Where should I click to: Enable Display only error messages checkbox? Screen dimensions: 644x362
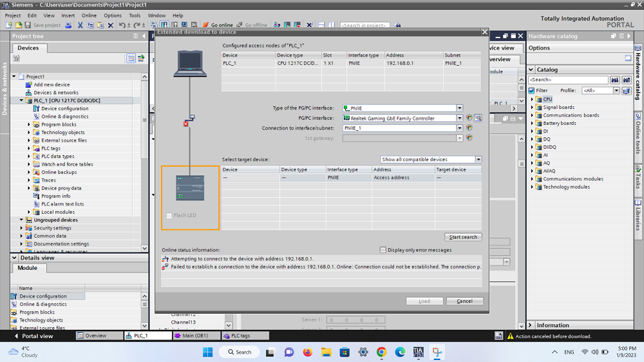tap(383, 250)
